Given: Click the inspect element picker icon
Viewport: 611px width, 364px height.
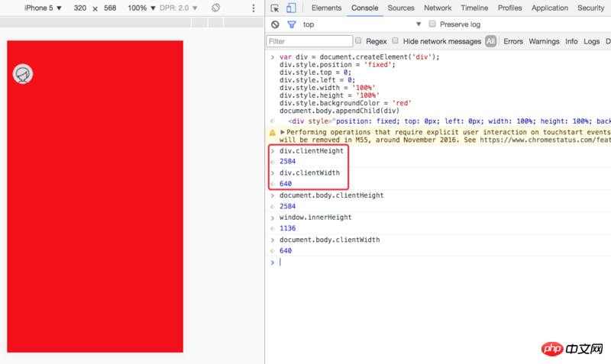Looking at the screenshot, I should 275,8.
